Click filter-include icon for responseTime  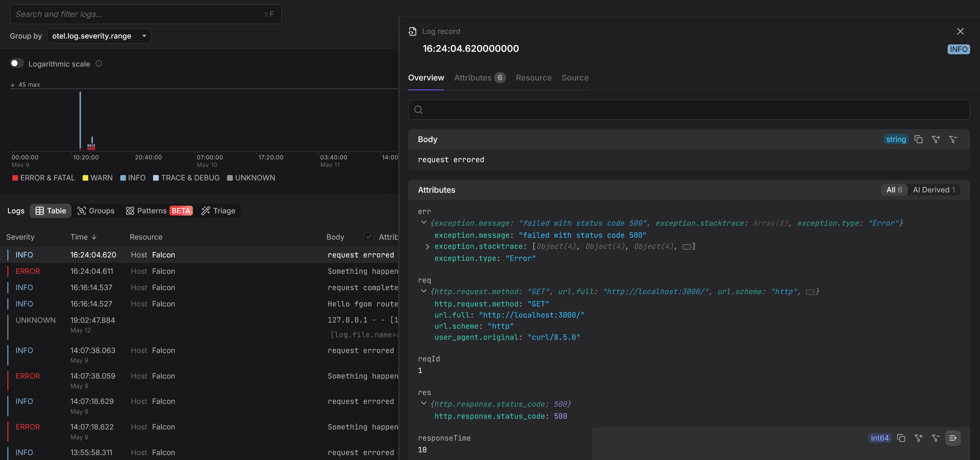coord(918,438)
